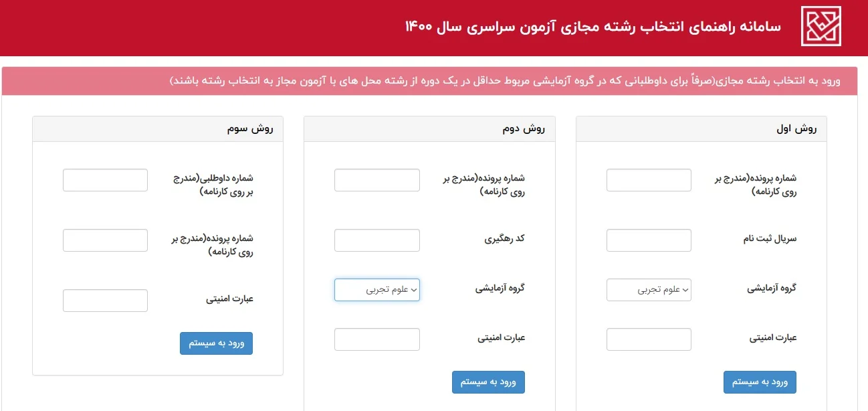Focus عبارت امنیتی field in روش سوم
This screenshot has height=411, width=868.
(105, 301)
